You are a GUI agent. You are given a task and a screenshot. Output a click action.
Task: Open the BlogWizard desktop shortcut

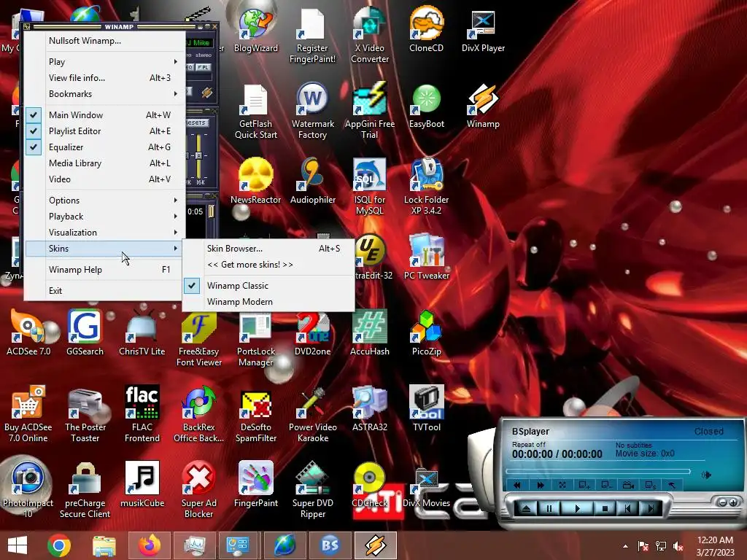pyautogui.click(x=256, y=29)
